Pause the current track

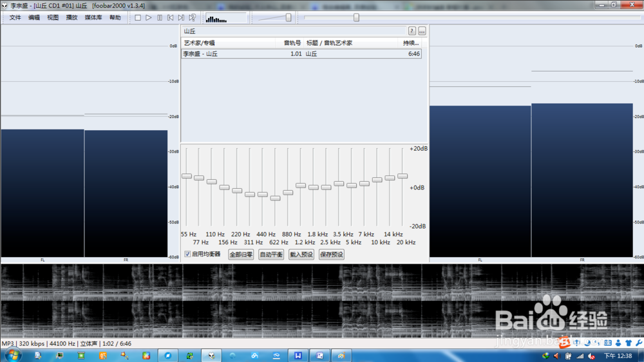point(159,18)
